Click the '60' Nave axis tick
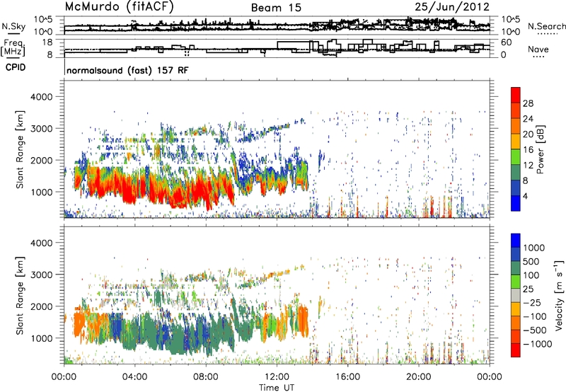 pos(507,42)
